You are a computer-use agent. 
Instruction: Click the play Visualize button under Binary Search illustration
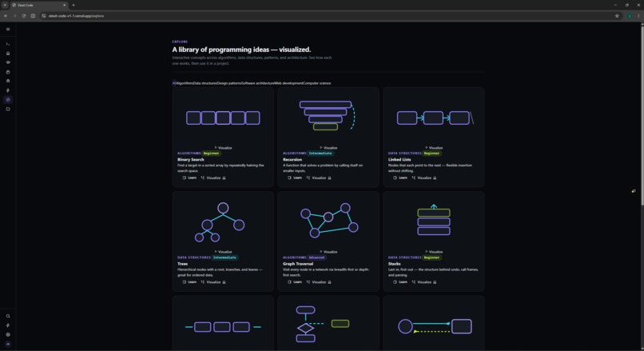click(223, 148)
